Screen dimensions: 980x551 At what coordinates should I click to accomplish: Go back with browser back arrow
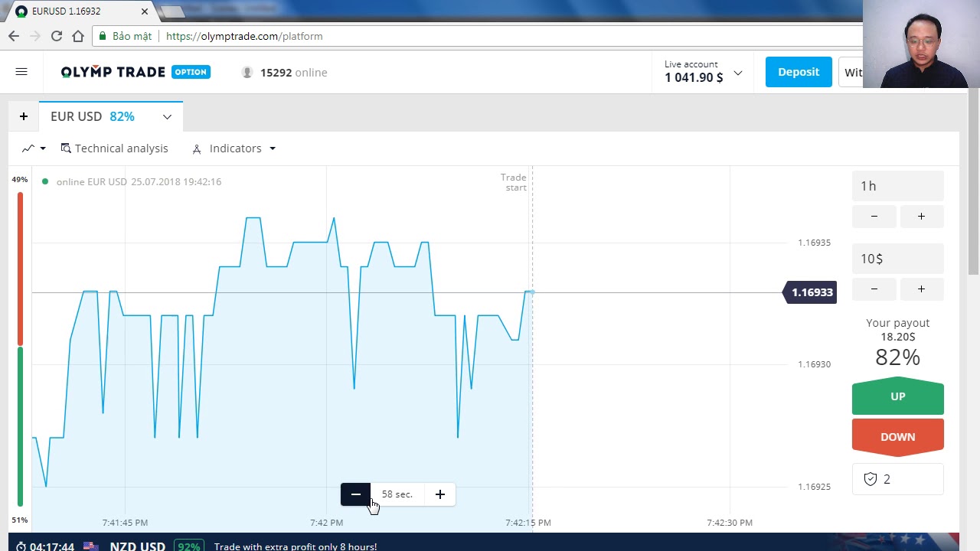click(x=14, y=36)
